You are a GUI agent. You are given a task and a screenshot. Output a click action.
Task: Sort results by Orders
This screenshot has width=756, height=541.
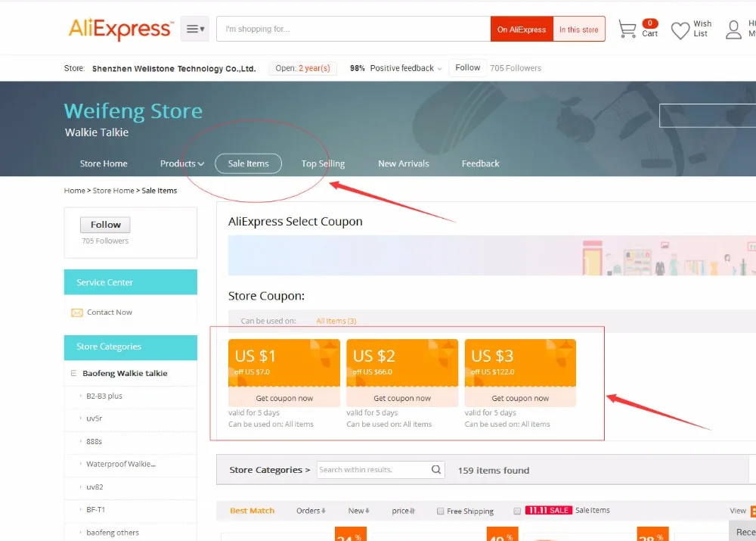311,511
